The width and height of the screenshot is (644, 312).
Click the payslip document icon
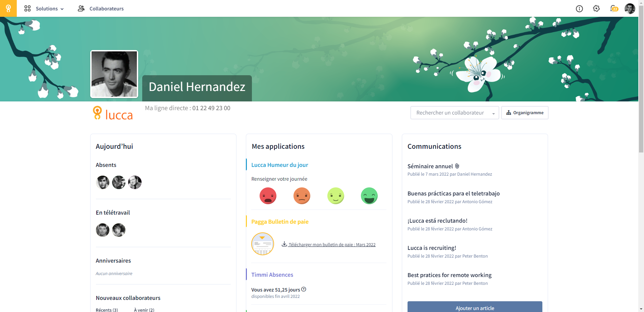pyautogui.click(x=263, y=244)
